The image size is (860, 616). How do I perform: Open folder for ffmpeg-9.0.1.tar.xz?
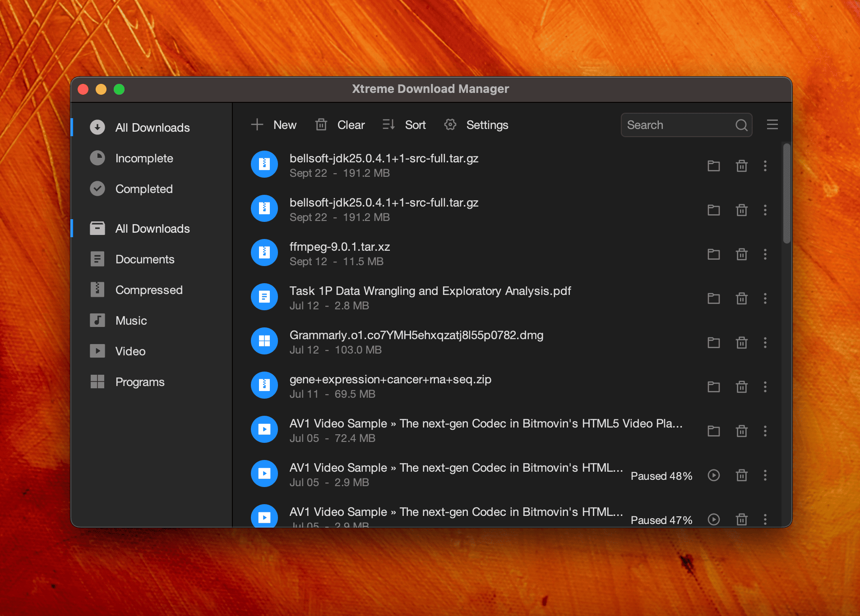tap(713, 254)
